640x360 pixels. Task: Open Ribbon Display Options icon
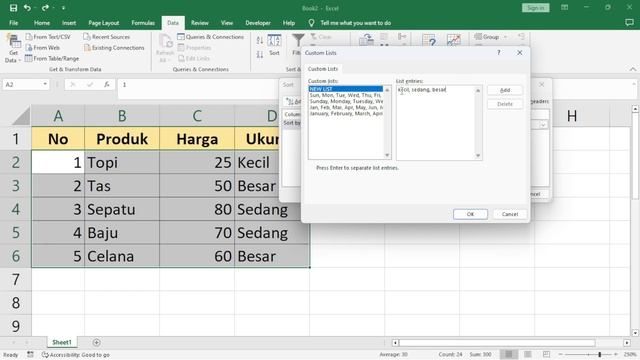pyautogui.click(x=564, y=8)
